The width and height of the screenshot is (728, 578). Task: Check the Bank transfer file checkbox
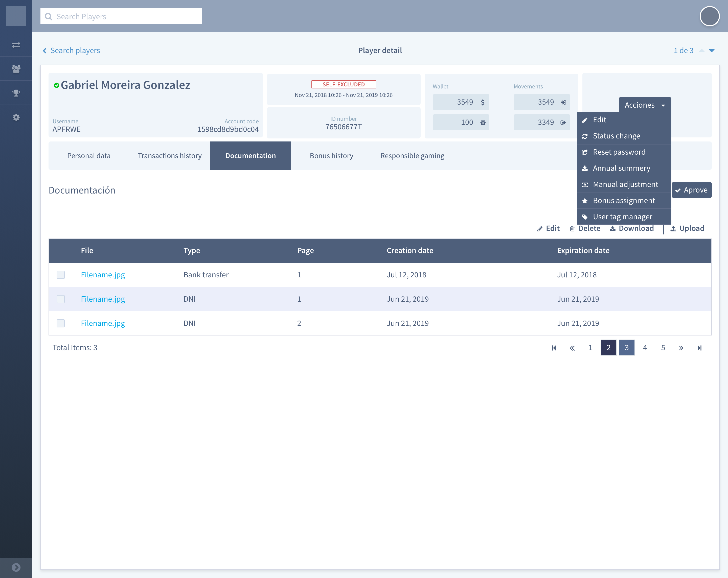[60, 275]
